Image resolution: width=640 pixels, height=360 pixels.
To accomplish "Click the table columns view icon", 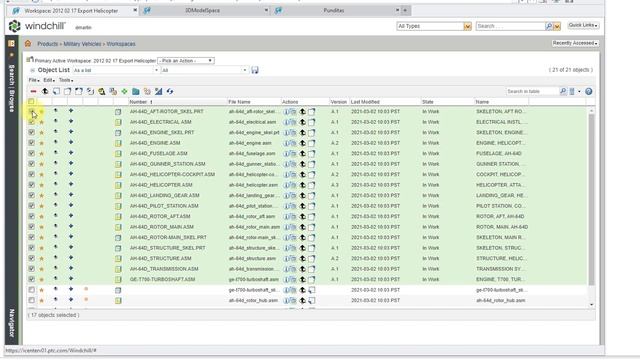I will coord(572,91).
